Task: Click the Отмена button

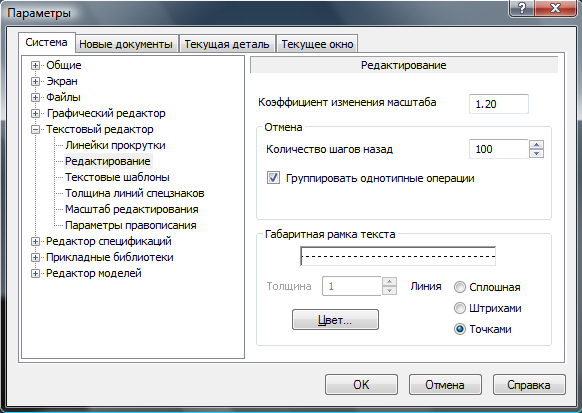Action: point(445,384)
